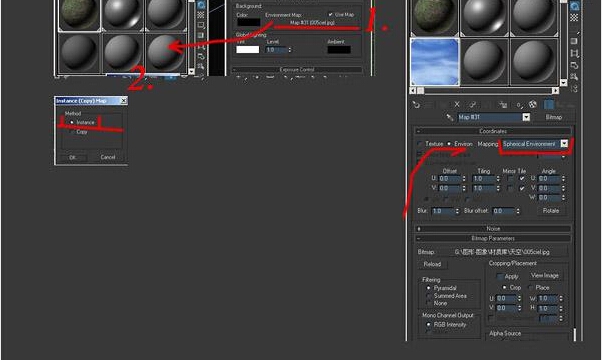Select the Instance radio button
Image resolution: width=602 pixels, height=360 pixels.
[72, 122]
